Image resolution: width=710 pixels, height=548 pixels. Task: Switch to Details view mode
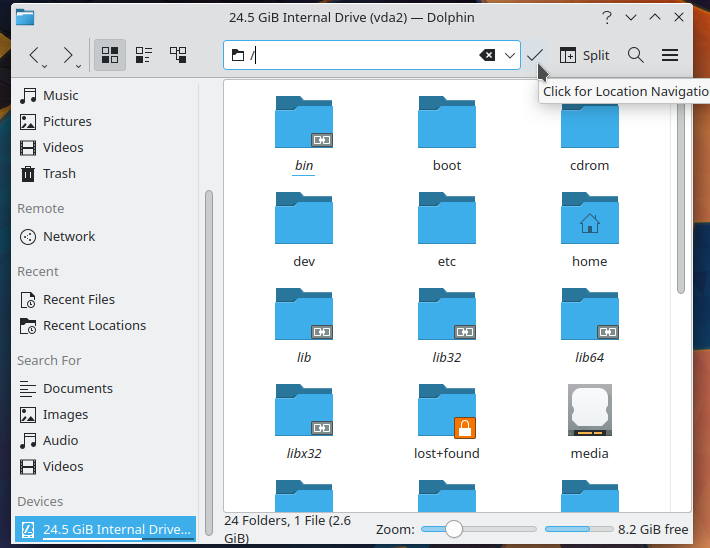pos(178,56)
